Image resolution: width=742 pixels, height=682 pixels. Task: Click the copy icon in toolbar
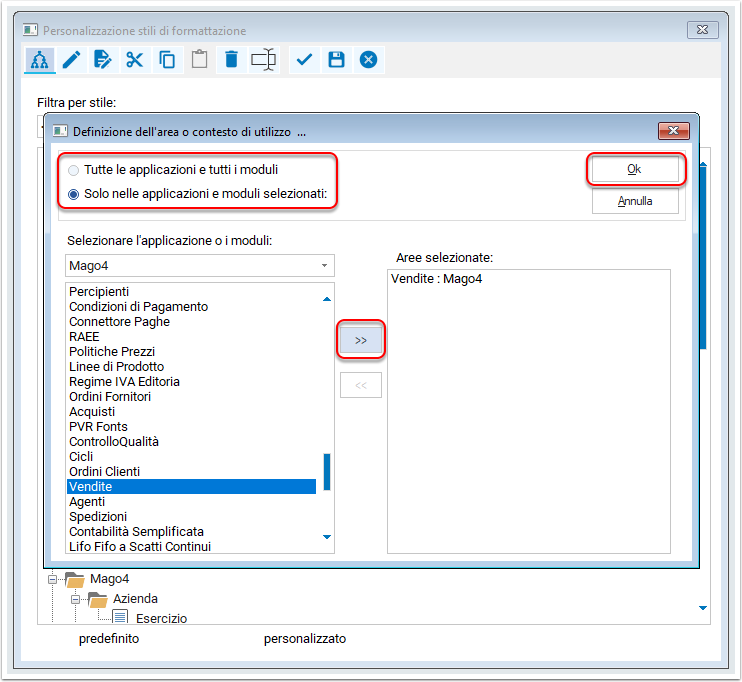pyautogui.click(x=167, y=60)
